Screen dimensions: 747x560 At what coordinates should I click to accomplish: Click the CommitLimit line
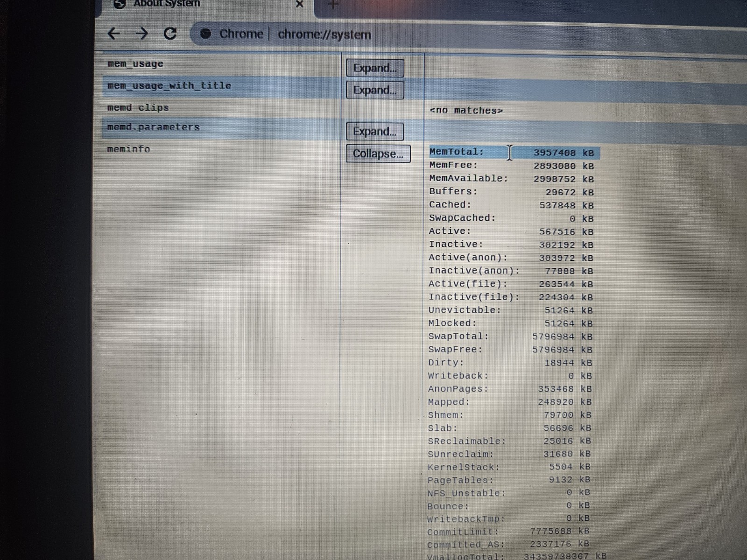coord(508,532)
